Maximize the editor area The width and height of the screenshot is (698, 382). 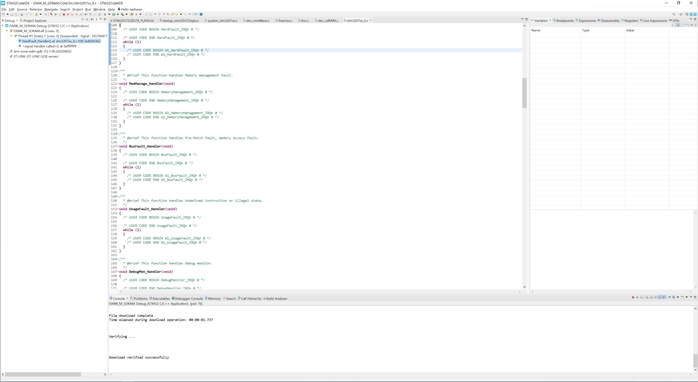(x=526, y=20)
